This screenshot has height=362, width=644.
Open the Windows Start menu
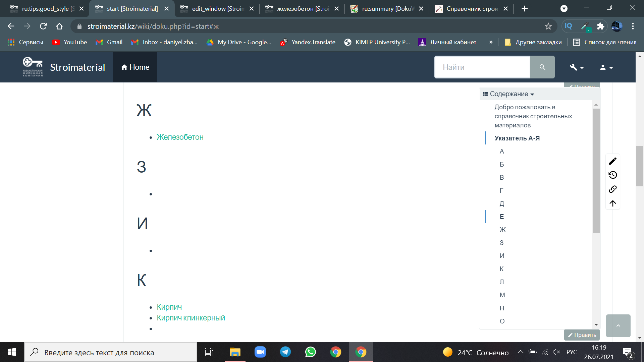pyautogui.click(x=12, y=352)
